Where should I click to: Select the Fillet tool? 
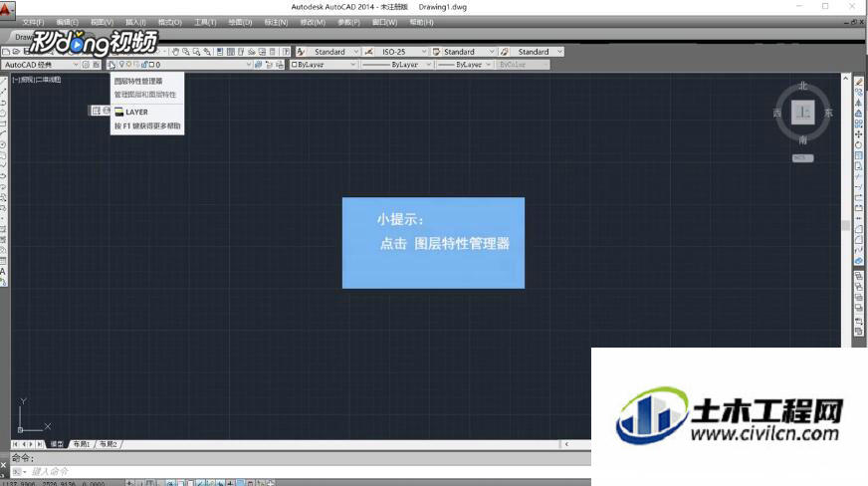click(859, 240)
